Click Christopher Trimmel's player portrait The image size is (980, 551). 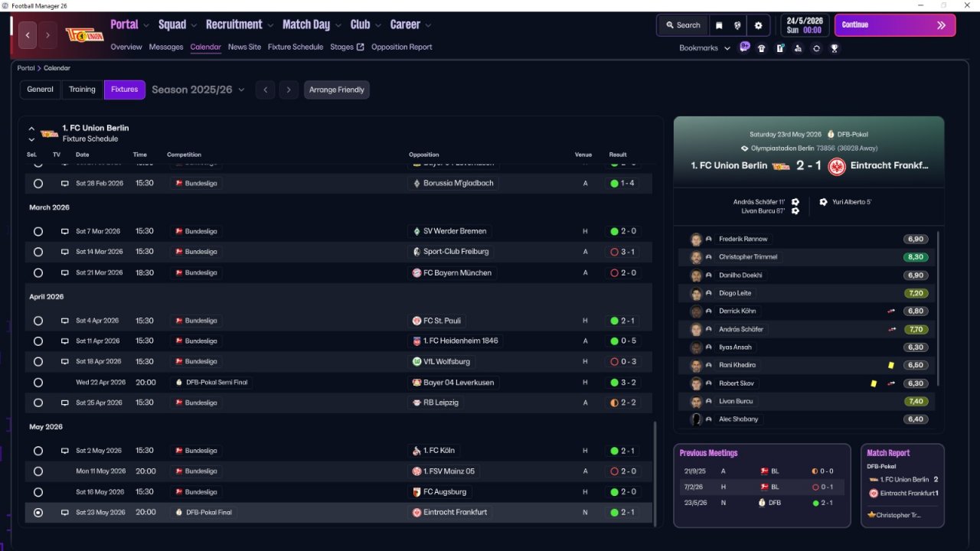tap(696, 257)
